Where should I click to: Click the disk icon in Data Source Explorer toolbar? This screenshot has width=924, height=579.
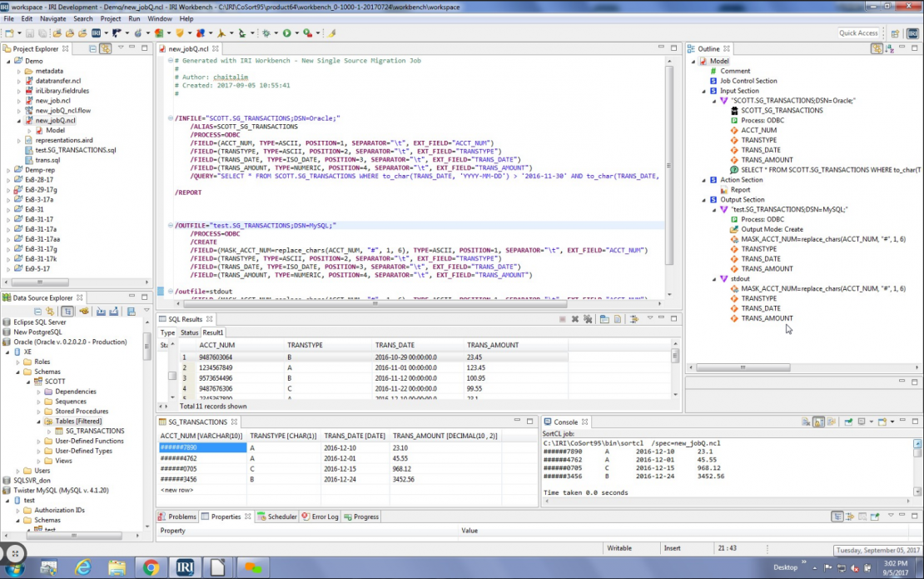tap(131, 312)
